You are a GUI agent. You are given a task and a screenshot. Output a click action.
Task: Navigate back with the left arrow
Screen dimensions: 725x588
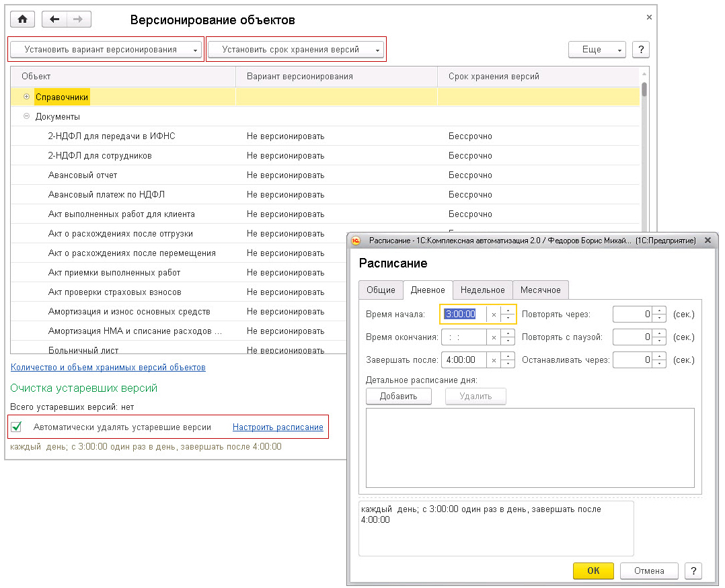(54, 19)
